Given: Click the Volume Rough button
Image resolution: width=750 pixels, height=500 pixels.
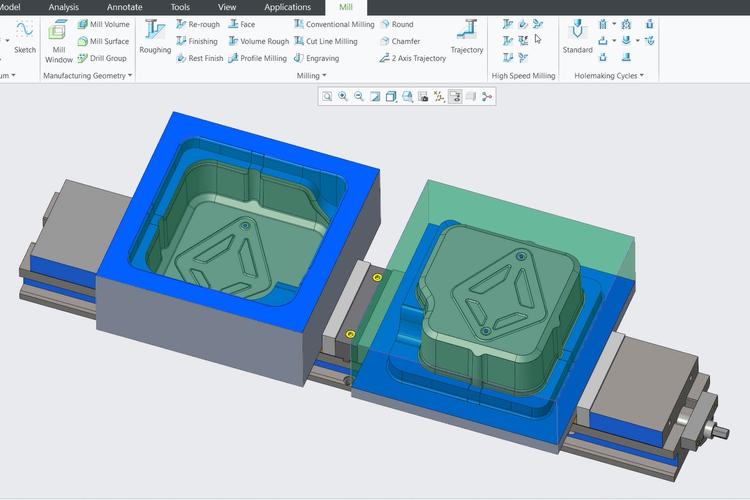Looking at the screenshot, I should click(x=259, y=42).
